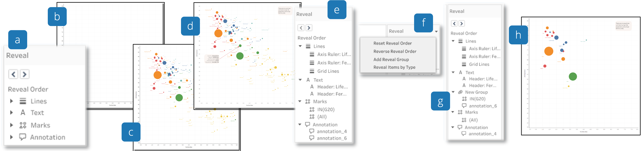Click the large green bubble in the Bangladesh tooltip chart
The image size is (644, 151).
tap(240, 56)
